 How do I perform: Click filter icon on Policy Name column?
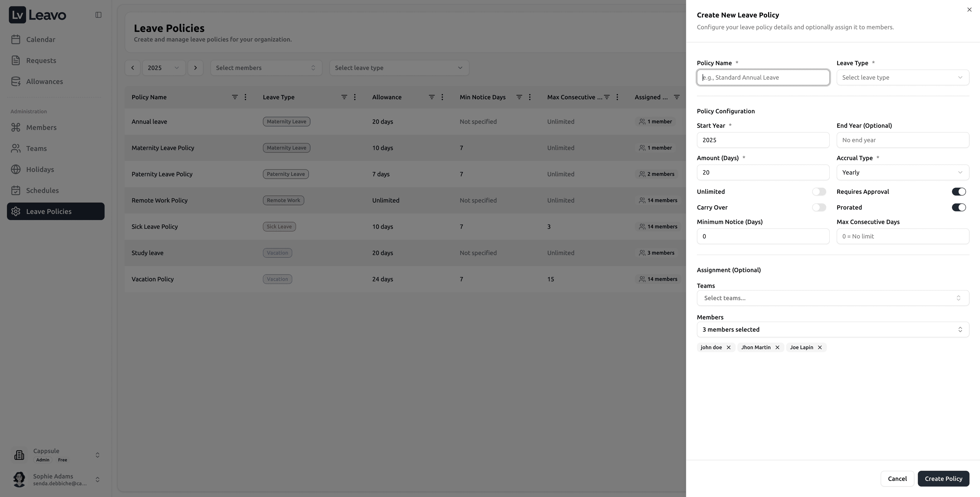235,97
